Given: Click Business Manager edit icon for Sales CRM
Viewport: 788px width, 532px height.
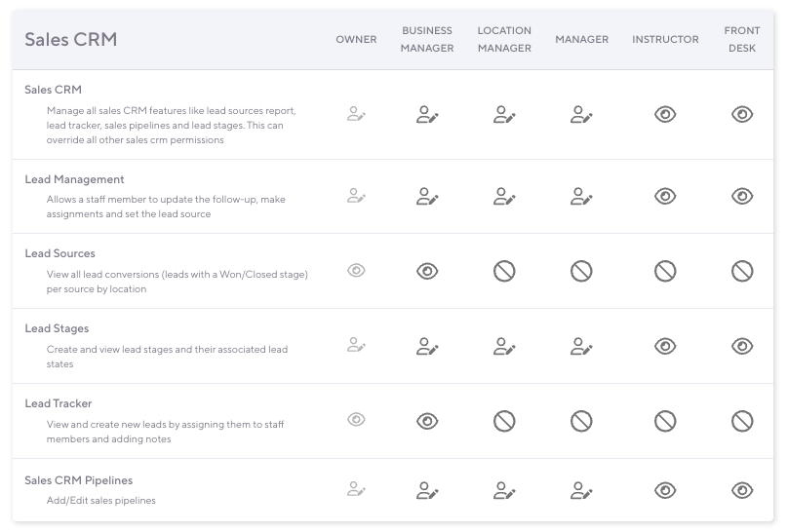Looking at the screenshot, I should 427,115.
